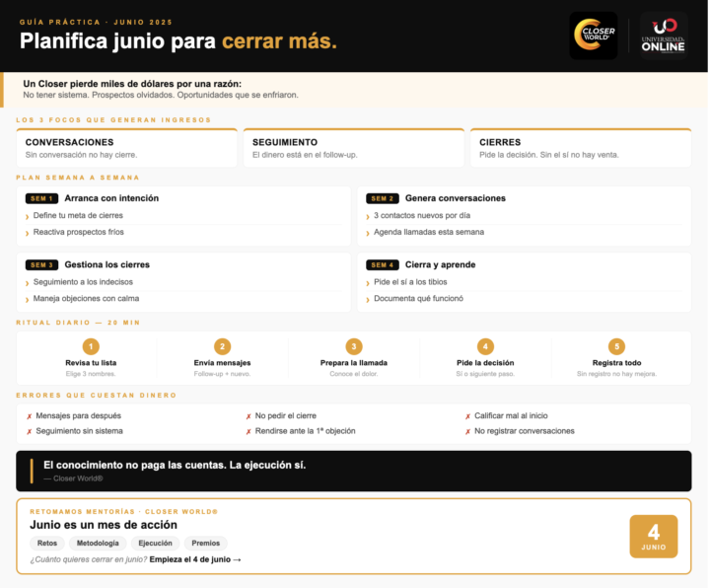Click chevron beside Seguimiento a los indecisos

(28, 283)
